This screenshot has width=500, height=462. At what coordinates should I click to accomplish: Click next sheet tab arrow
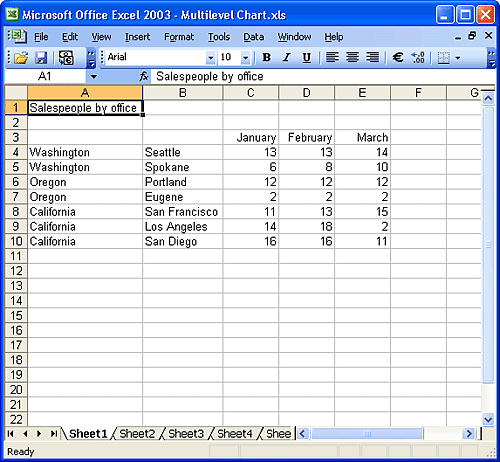39,434
